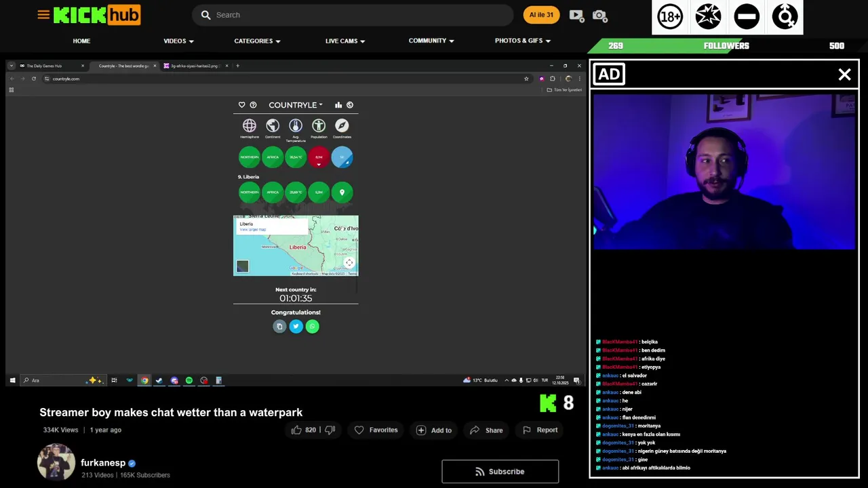Subscribe to furkanesp
Image resolution: width=868 pixels, height=488 pixels.
(500, 472)
